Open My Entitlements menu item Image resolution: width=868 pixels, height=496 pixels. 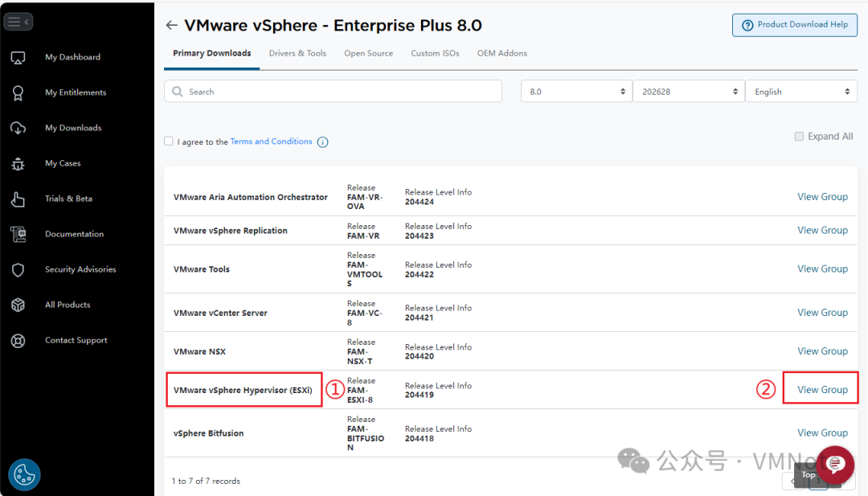[76, 92]
